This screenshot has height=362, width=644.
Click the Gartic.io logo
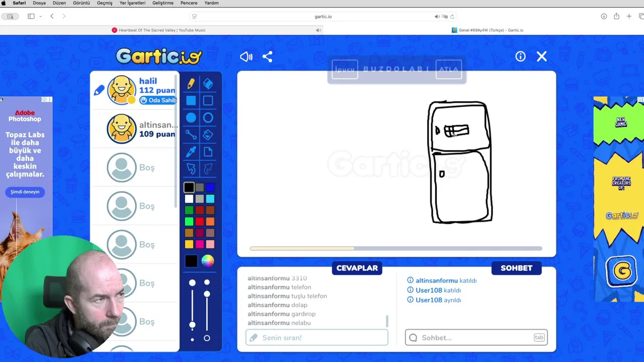point(158,56)
